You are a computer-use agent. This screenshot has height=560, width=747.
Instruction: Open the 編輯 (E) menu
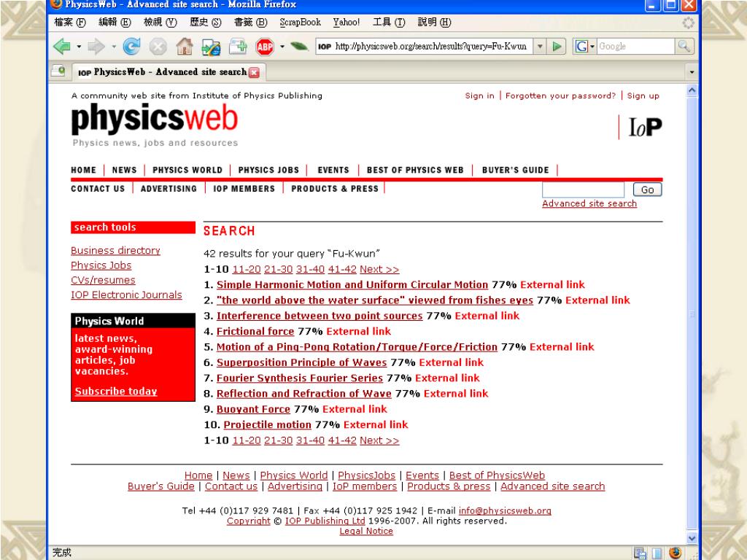pyautogui.click(x=115, y=23)
